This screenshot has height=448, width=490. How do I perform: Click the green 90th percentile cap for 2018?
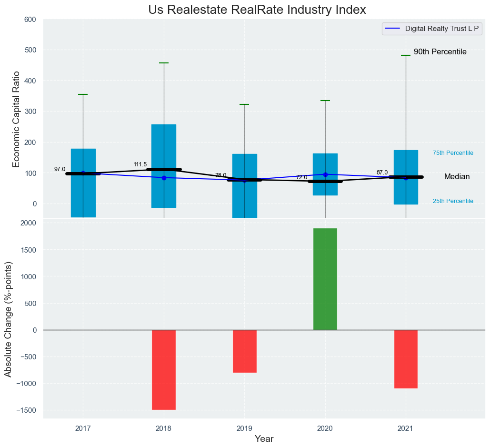(x=164, y=63)
